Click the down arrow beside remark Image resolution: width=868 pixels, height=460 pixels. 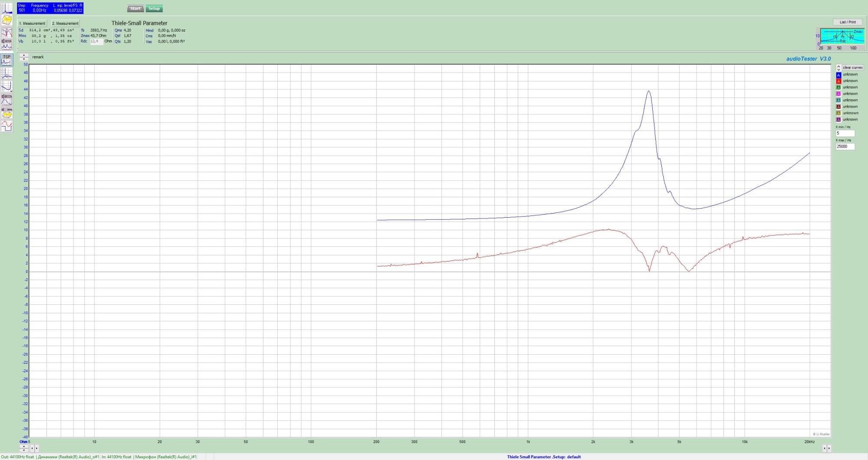coord(24,59)
